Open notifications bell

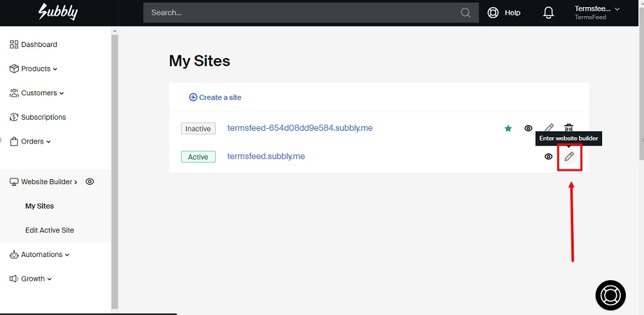pos(548,13)
